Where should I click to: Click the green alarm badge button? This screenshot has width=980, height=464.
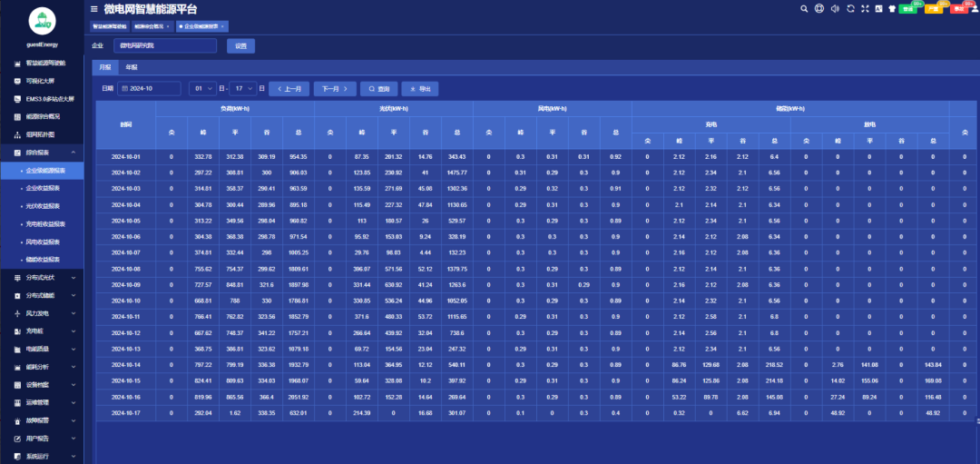[908, 8]
